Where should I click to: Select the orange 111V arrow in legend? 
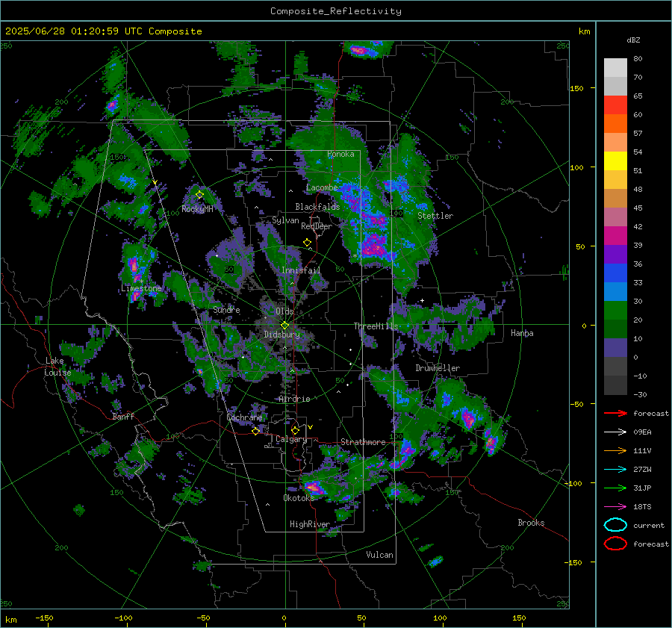point(615,450)
